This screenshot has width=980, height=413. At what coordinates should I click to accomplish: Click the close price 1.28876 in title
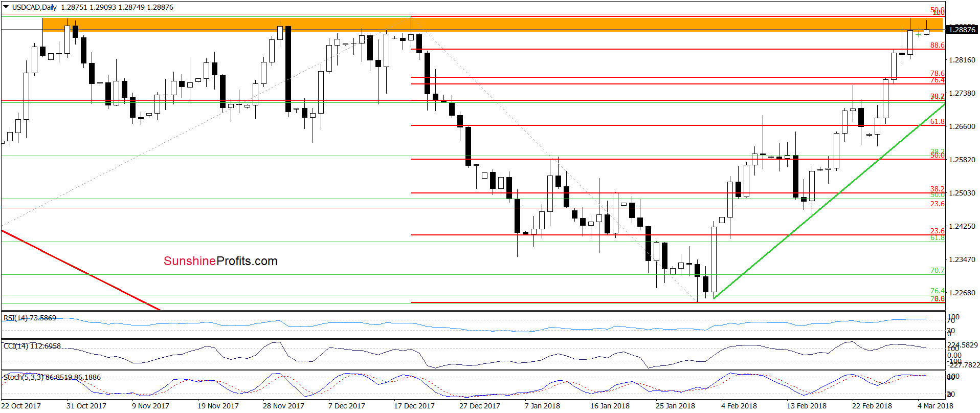[160, 7]
